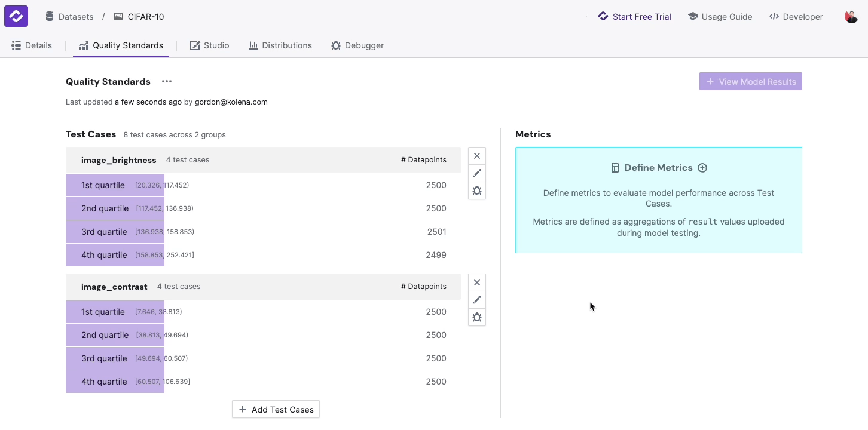Remove the image_brightness test case group
The height and width of the screenshot is (430, 868).
click(x=476, y=156)
